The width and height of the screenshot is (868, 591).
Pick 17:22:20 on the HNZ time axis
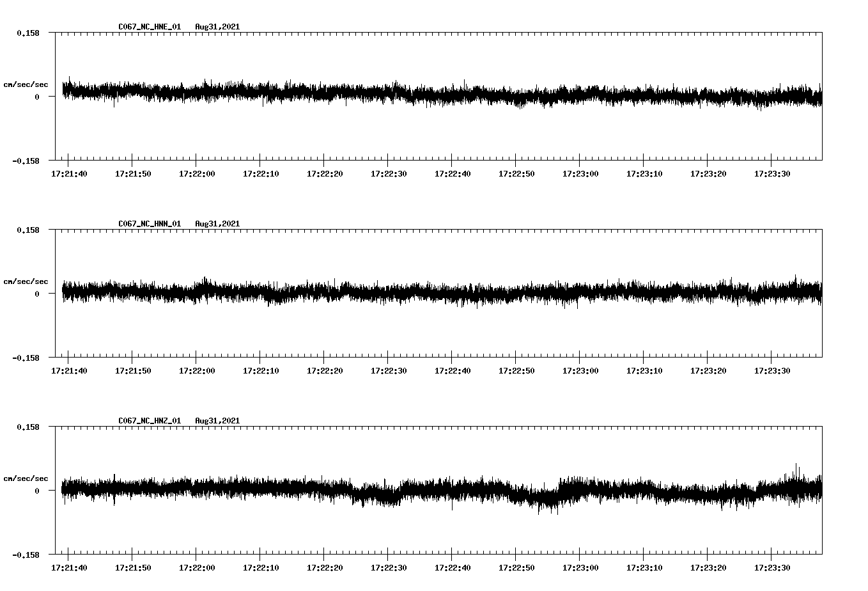point(325,567)
